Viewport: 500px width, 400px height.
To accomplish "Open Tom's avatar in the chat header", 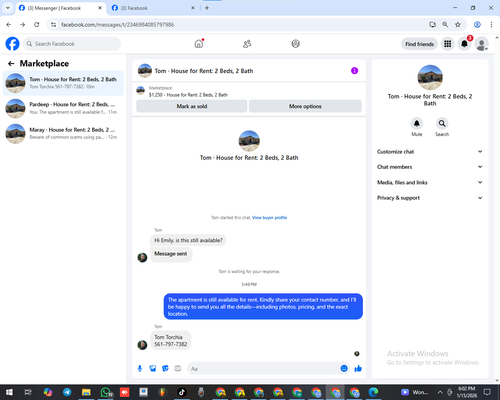I will (145, 71).
